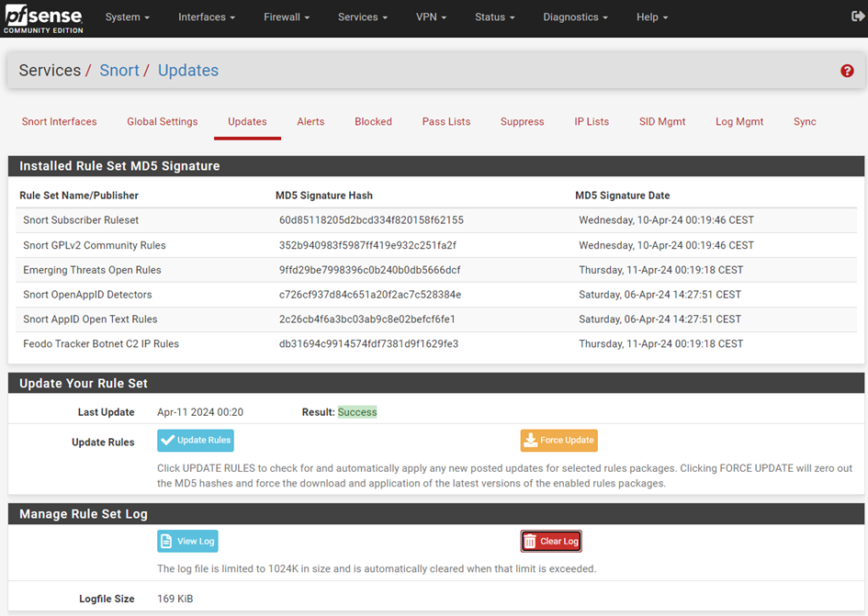The width and height of the screenshot is (868, 616).
Task: Open the System dropdown menu
Action: (x=128, y=17)
